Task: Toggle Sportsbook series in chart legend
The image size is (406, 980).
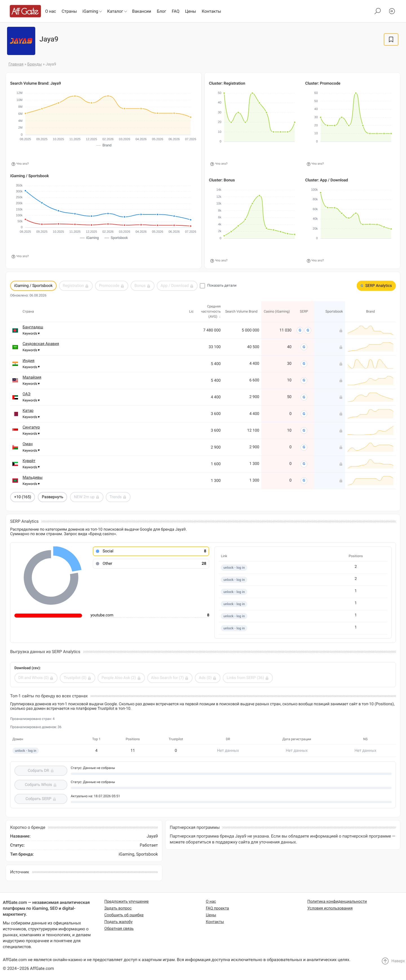Action: click(x=116, y=238)
